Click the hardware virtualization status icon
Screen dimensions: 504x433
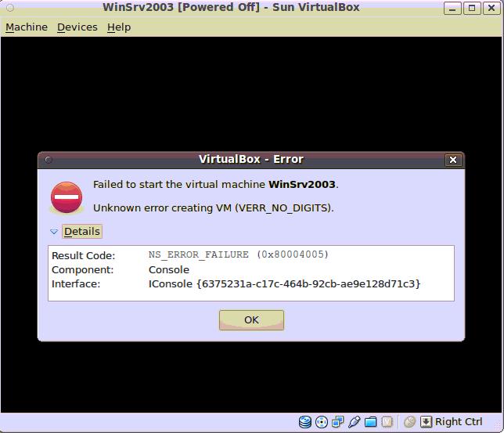click(387, 422)
